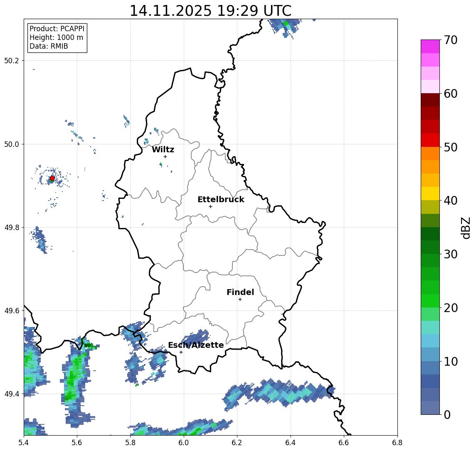
Task: Click the Height: 1000 m text
Action: click(x=56, y=37)
